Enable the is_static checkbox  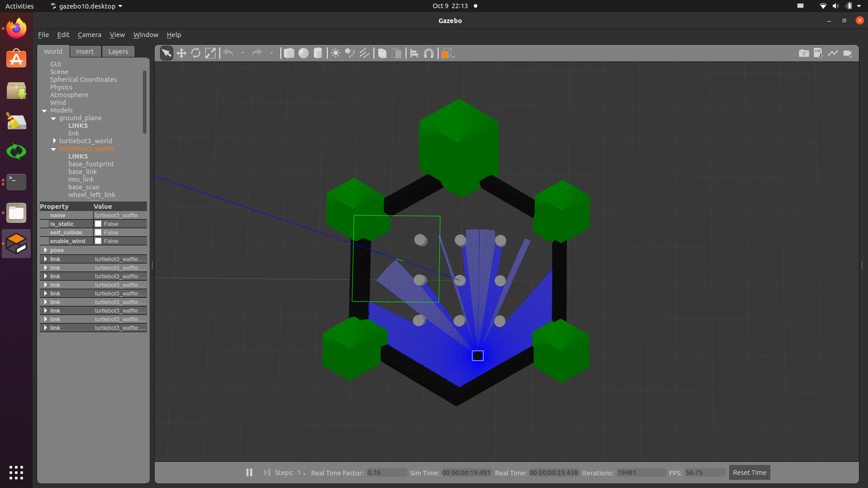click(98, 224)
